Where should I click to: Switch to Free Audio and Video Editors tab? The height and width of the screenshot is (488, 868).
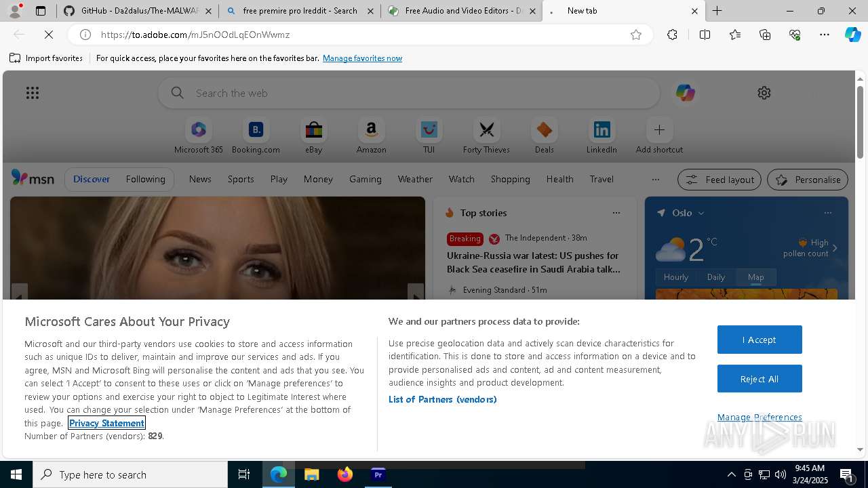click(462, 11)
